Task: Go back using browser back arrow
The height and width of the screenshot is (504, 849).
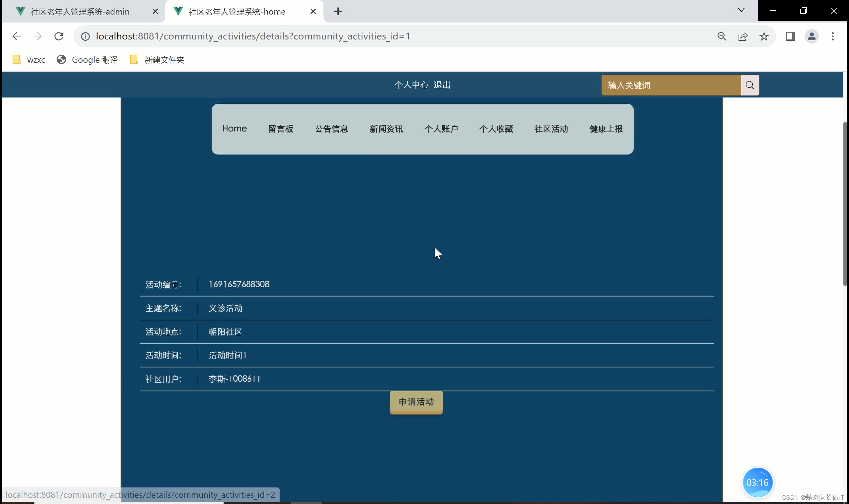Action: click(x=16, y=36)
